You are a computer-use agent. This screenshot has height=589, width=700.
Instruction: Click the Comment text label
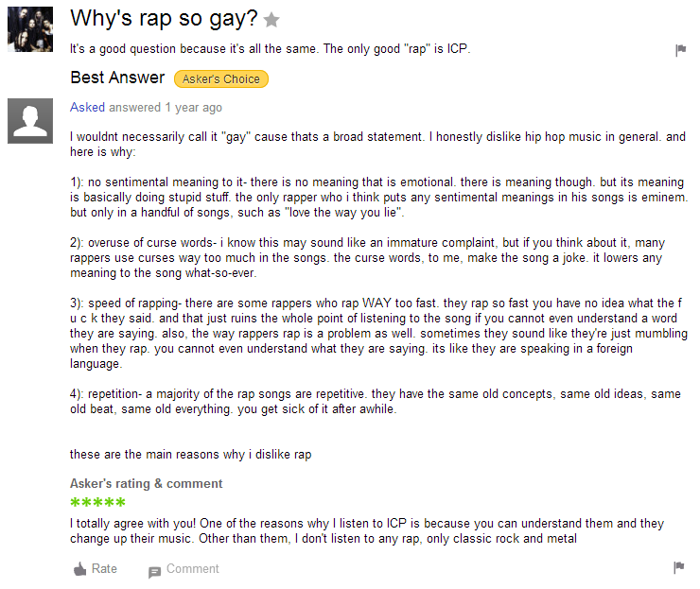[x=193, y=568]
